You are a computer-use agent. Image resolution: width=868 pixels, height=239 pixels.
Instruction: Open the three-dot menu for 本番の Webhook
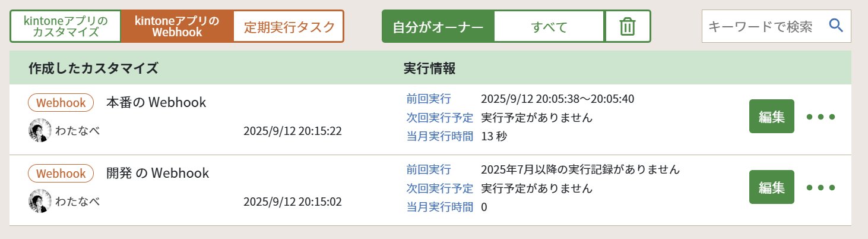pyautogui.click(x=821, y=117)
